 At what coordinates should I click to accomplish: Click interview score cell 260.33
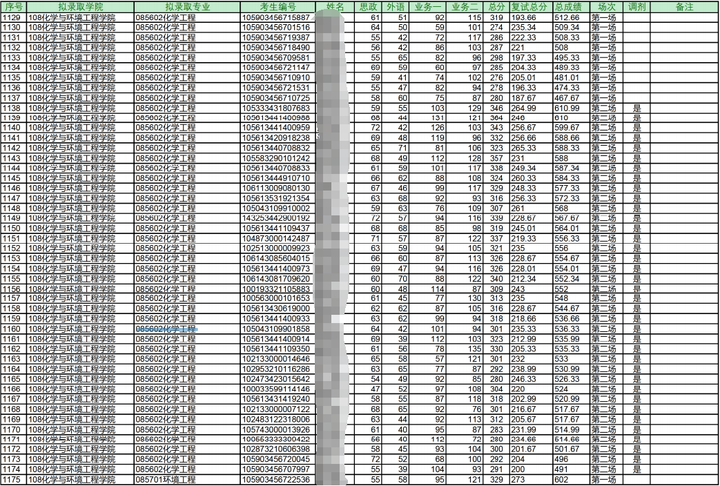point(531,178)
